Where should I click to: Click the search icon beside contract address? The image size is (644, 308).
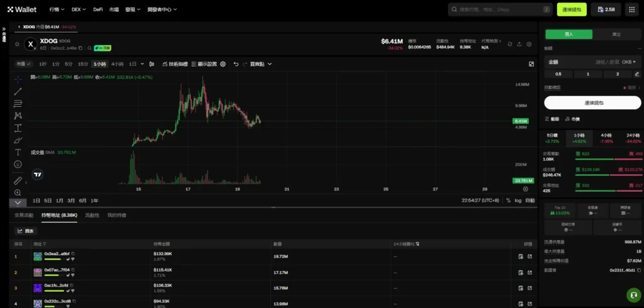point(89,48)
